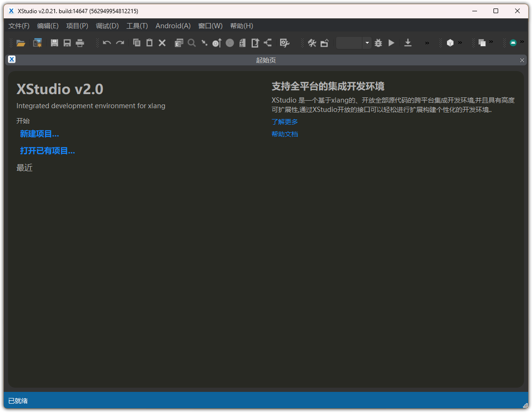Click the 已就绪 status bar text

click(x=18, y=401)
